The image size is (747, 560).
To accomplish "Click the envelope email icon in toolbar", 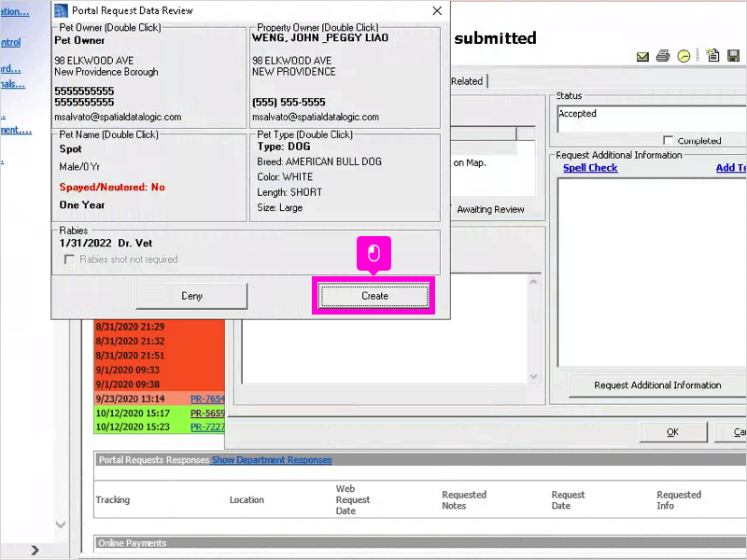I will 642,57.
